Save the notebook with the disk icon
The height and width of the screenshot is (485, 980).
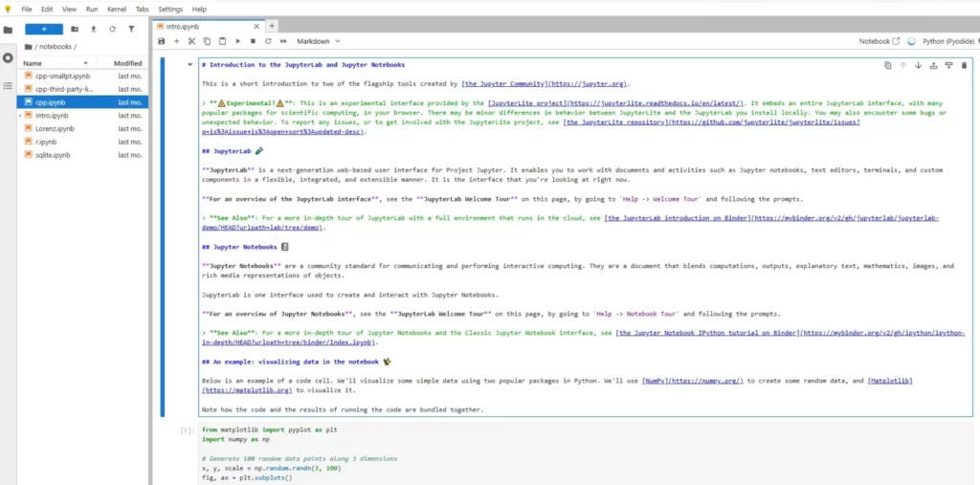pos(161,41)
